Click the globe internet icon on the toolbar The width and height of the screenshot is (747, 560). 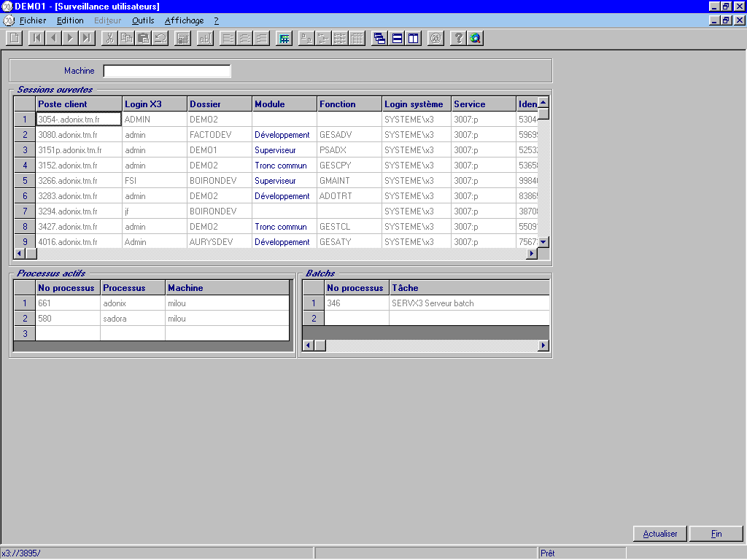click(x=475, y=38)
